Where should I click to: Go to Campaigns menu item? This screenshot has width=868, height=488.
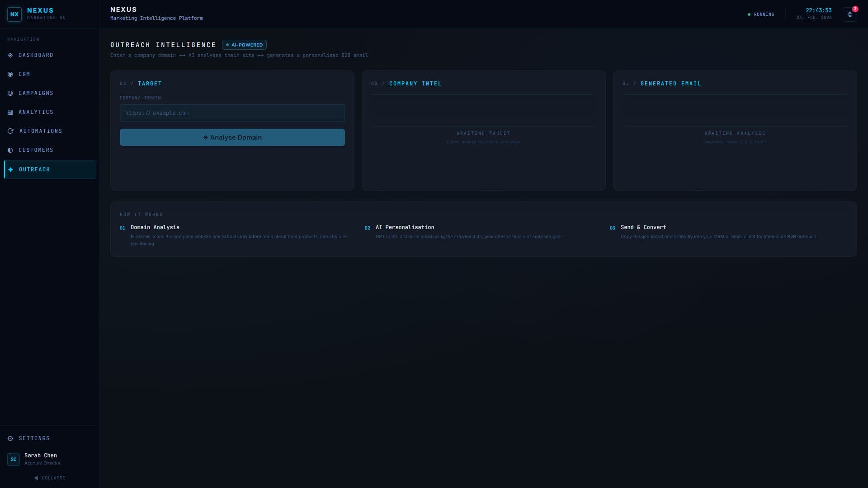pyautogui.click(x=36, y=93)
